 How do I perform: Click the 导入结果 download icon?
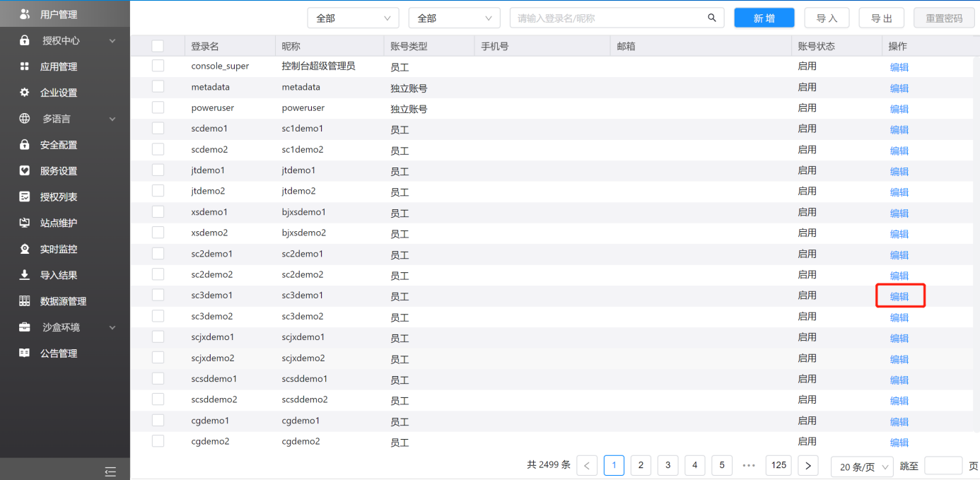coord(25,275)
